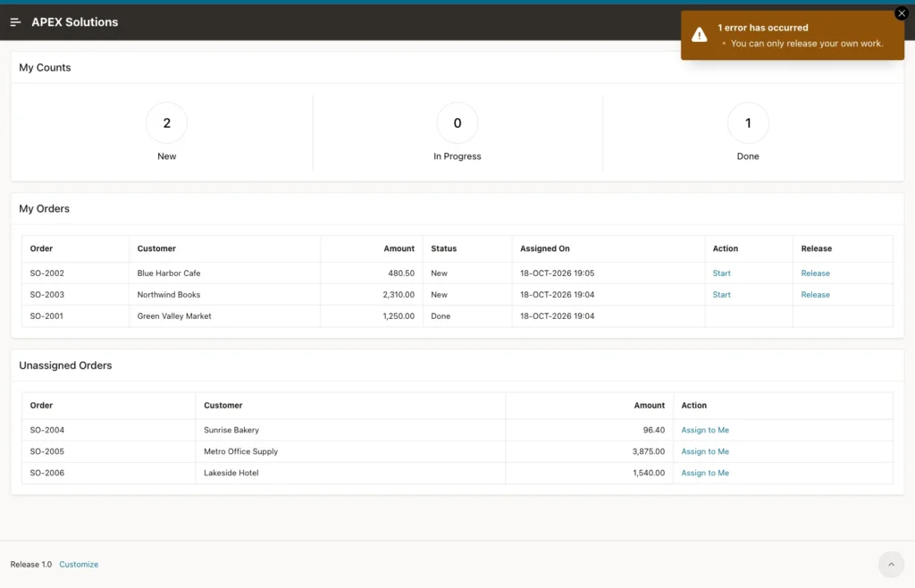Click the 'You can only release your own work' message

point(807,43)
